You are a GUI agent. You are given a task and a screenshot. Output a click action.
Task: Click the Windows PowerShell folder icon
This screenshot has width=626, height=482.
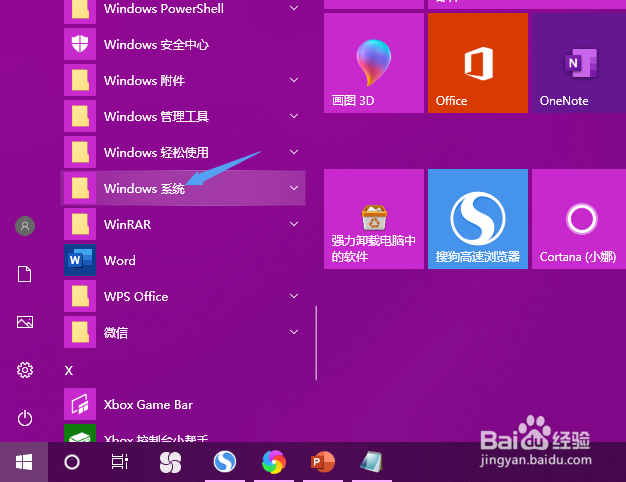pos(80,10)
